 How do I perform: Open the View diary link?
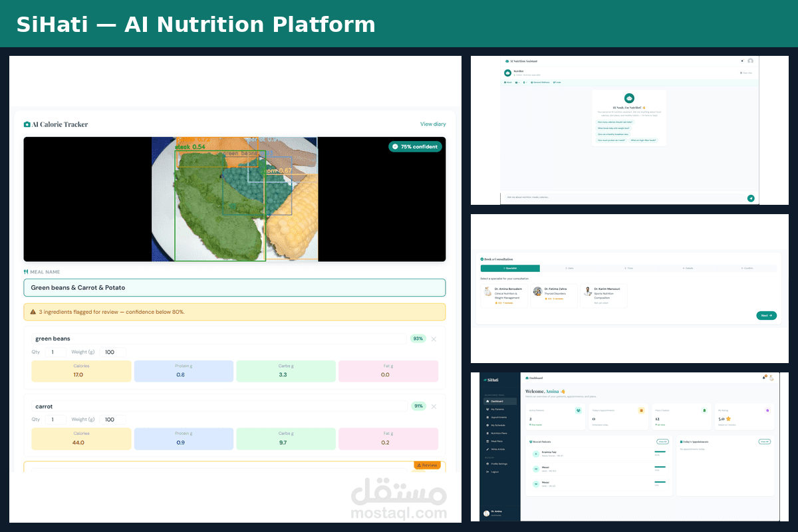point(433,124)
